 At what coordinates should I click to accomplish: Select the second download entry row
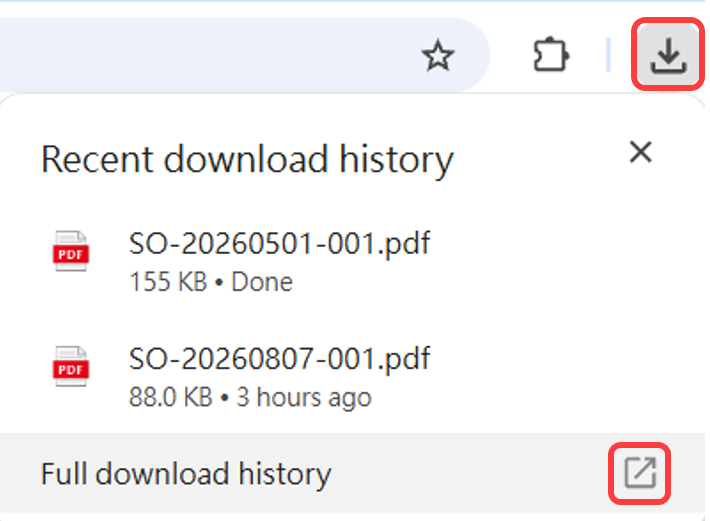(352, 377)
